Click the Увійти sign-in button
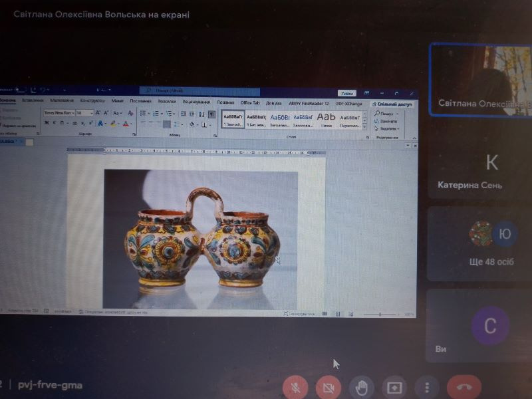 pos(346,93)
